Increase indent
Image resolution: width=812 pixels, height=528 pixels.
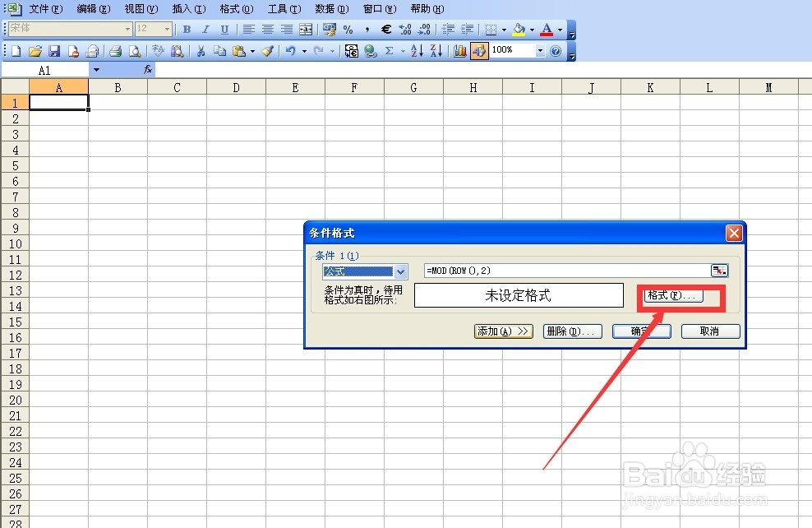(x=467, y=30)
